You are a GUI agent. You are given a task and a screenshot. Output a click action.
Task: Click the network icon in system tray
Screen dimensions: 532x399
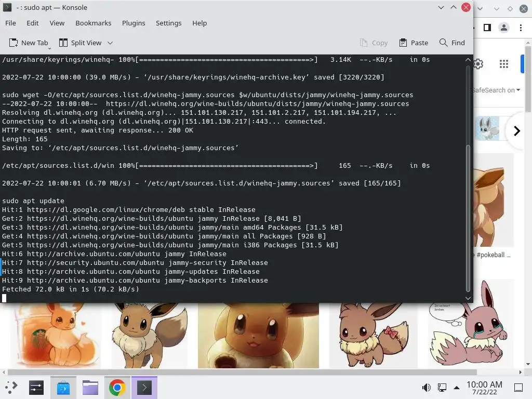(x=442, y=387)
